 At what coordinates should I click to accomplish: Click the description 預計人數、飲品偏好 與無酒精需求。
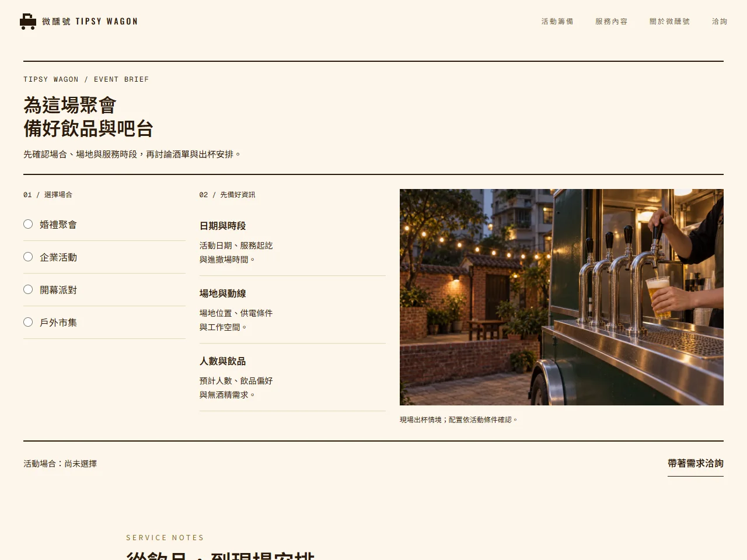(236, 388)
